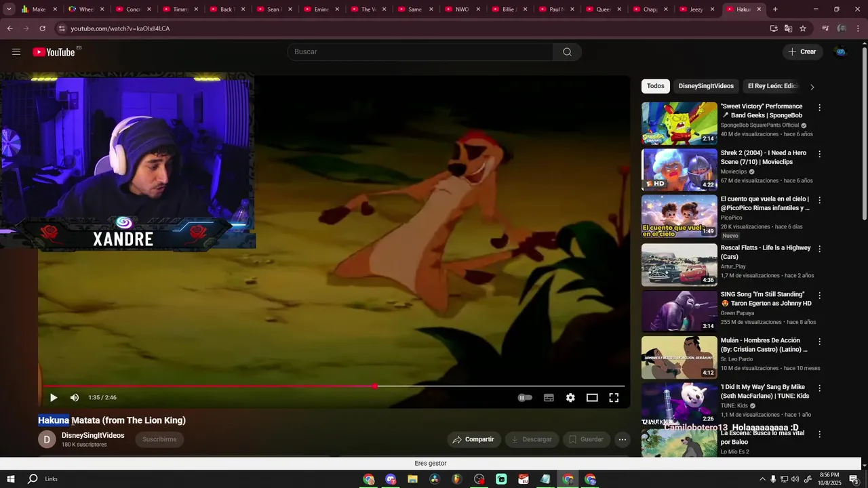Select the Todos filter chip
This screenshot has height=488, width=868.
click(x=655, y=86)
